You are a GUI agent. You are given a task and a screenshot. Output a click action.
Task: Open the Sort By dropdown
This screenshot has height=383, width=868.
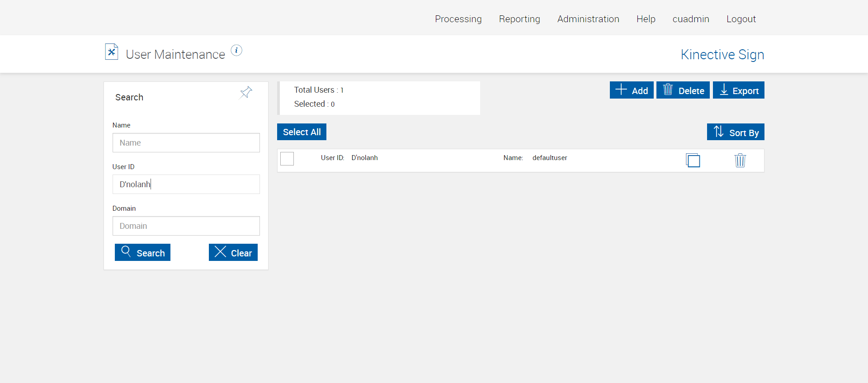(736, 132)
